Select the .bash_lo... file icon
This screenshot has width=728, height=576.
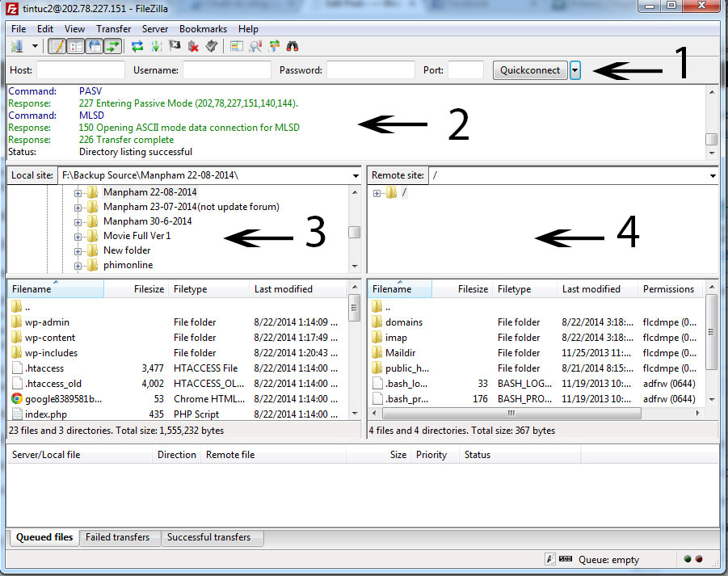pos(377,384)
